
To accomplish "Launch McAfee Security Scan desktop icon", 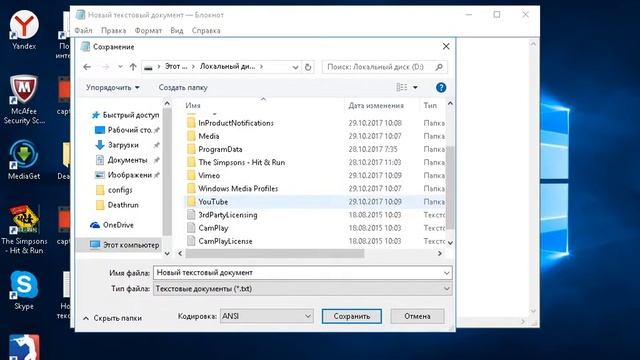I will pos(24,100).
